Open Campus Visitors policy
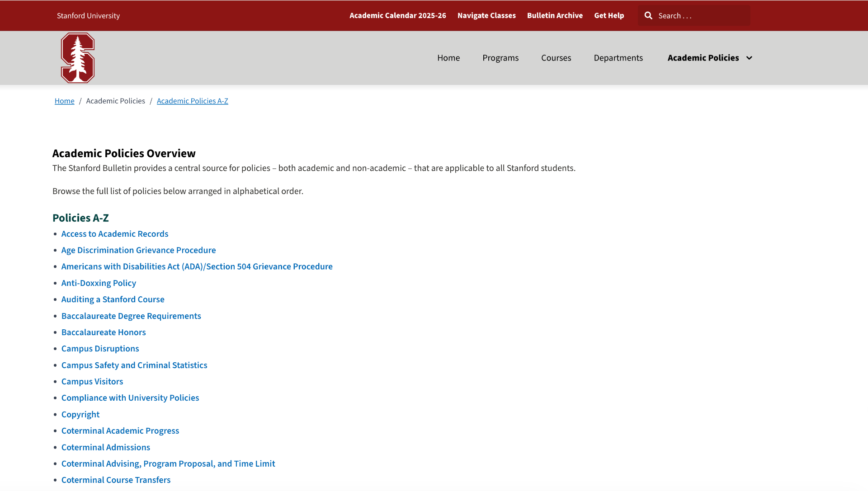Image resolution: width=868 pixels, height=491 pixels. coord(92,382)
